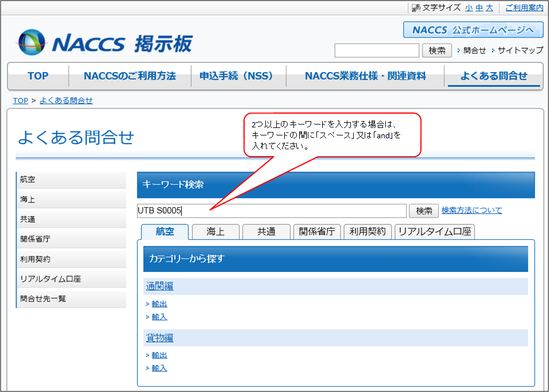Viewport: 549px width, 392px height.
Task: Open NACCS 公式ホームページへ banner button
Action: [473, 30]
